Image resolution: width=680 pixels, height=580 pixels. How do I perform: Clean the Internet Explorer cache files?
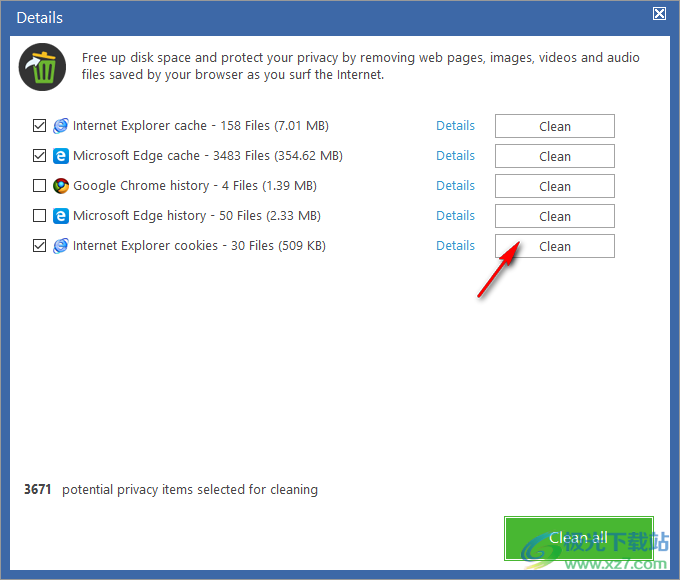click(555, 126)
